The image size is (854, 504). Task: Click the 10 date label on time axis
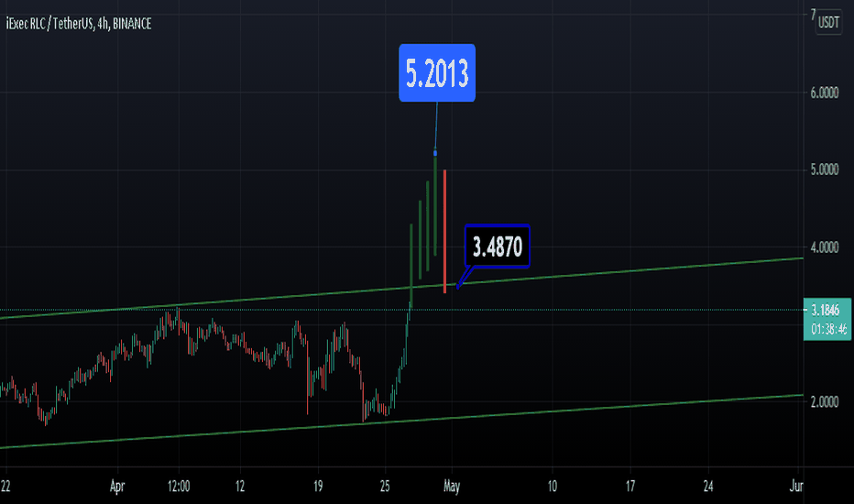tap(553, 486)
